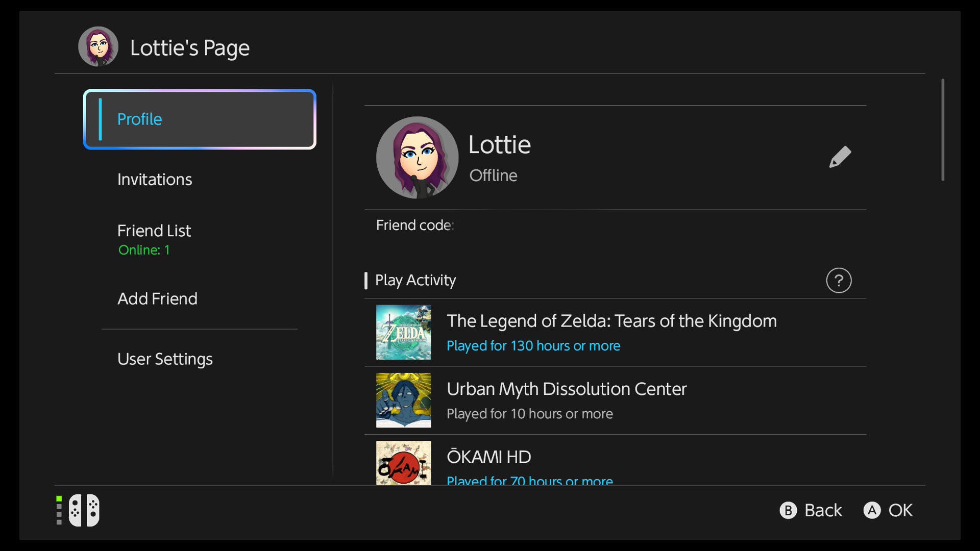The image size is (980, 551).
Task: Click Lottie's small avatar in the page header
Action: (98, 46)
